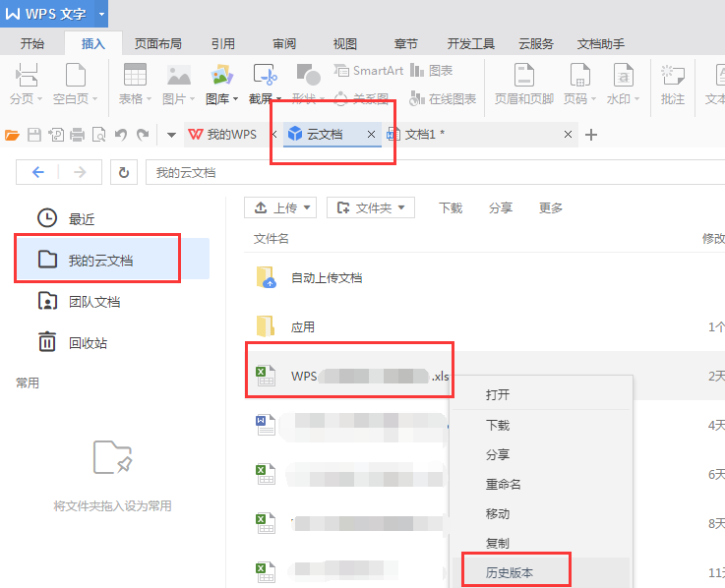The image size is (725, 588).
Task: Click the open folder icon in quick toolbar
Action: [x=12, y=135]
